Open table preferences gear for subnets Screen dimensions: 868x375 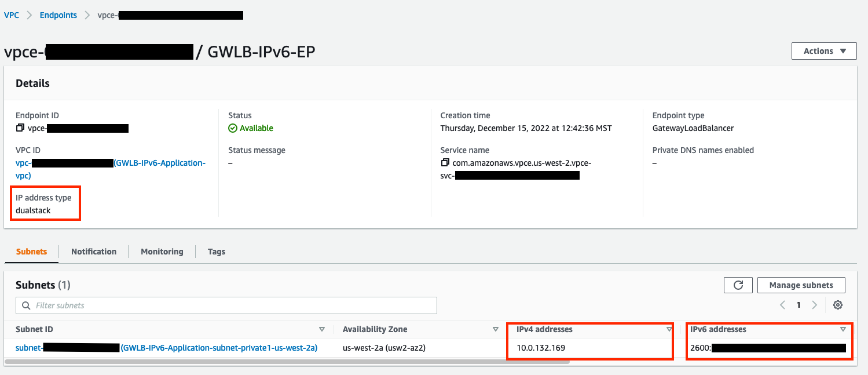pos(838,305)
